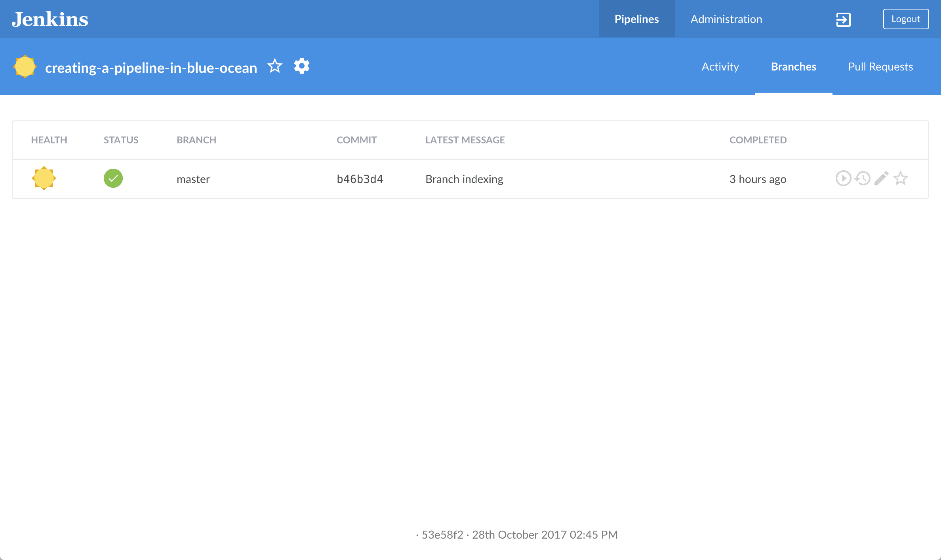This screenshot has height=560, width=941.
Task: Click the pipeline health icon in the header
Action: click(25, 67)
